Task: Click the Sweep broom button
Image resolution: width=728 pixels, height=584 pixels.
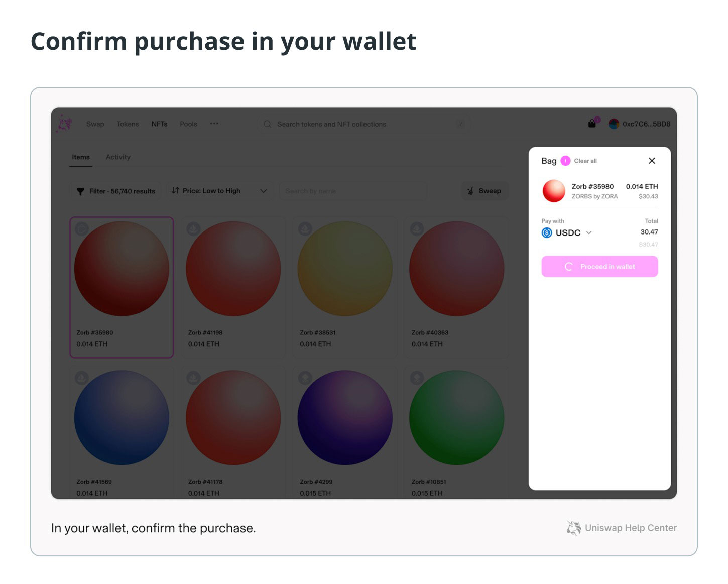Action: pyautogui.click(x=484, y=191)
